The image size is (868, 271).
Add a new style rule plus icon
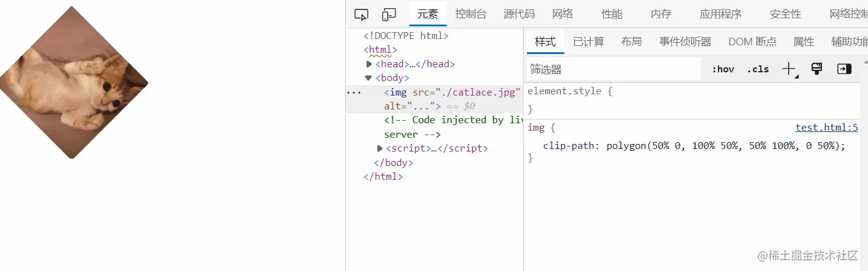[x=789, y=69]
